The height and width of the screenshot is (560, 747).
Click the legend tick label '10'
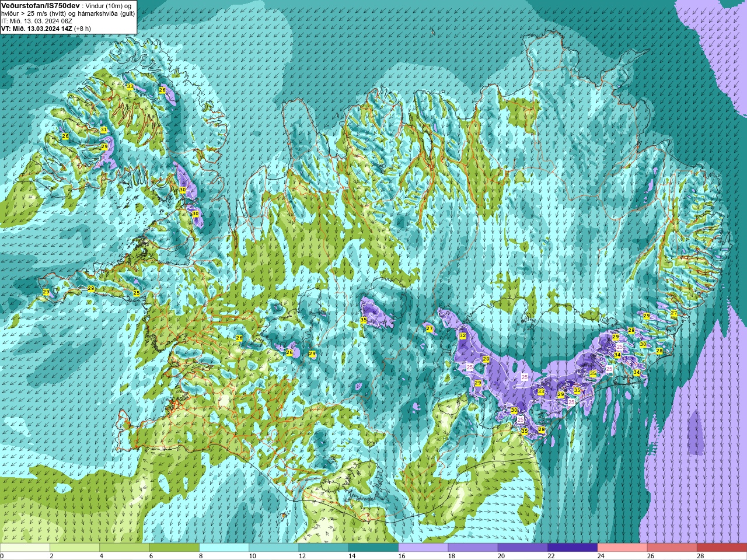(x=252, y=556)
